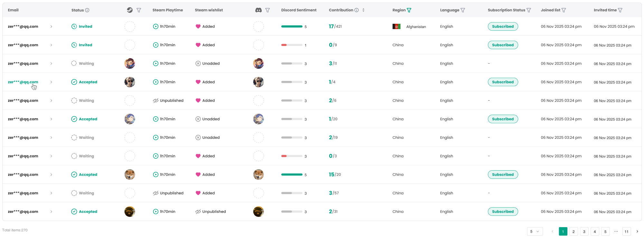Click the next page arrow
This screenshot has width=644, height=240.
tap(637, 231)
